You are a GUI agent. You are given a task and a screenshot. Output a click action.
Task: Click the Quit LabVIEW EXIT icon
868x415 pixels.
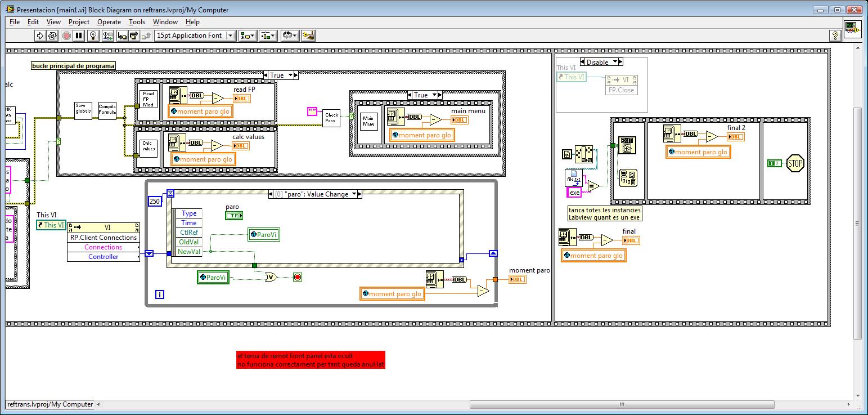point(627,145)
